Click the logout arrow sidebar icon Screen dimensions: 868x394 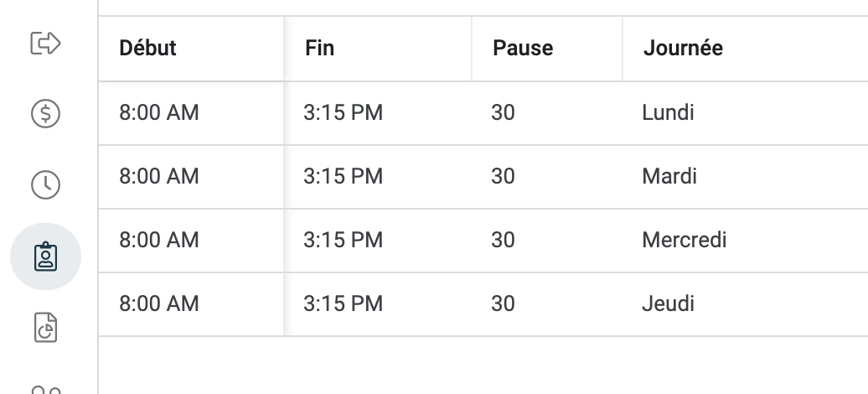tap(45, 43)
